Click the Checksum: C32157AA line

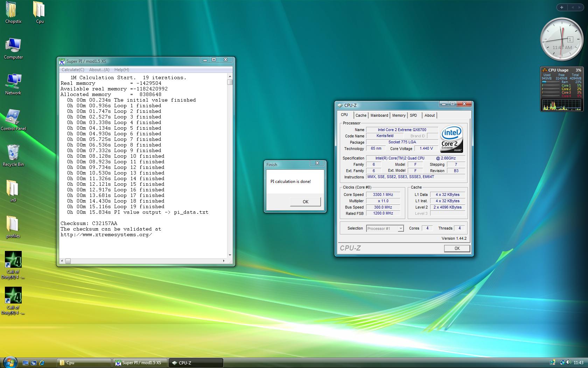[x=89, y=223]
